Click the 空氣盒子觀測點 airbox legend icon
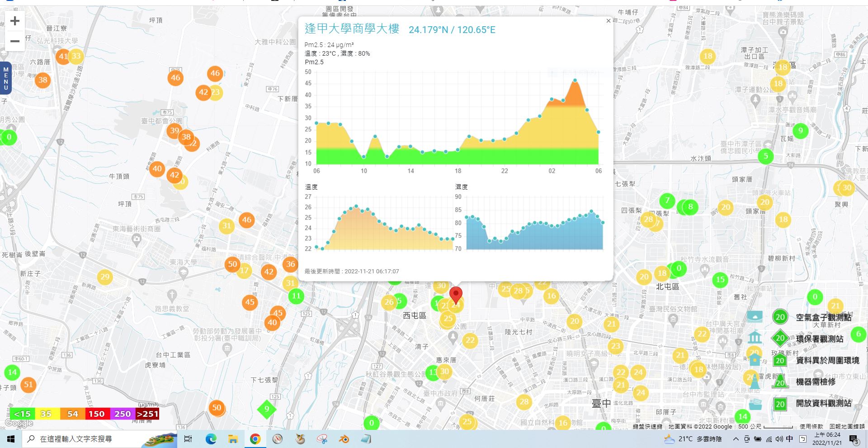Screen dimensions: 868x448 755,316
